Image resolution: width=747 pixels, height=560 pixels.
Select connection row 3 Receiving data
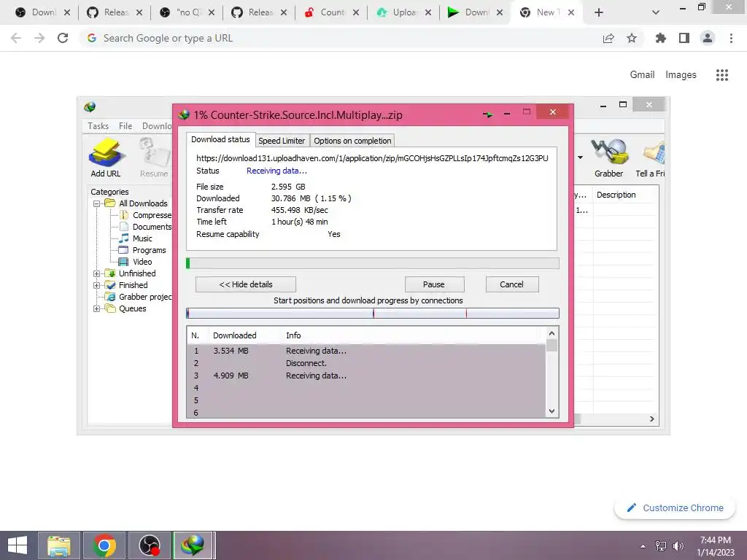366,376
